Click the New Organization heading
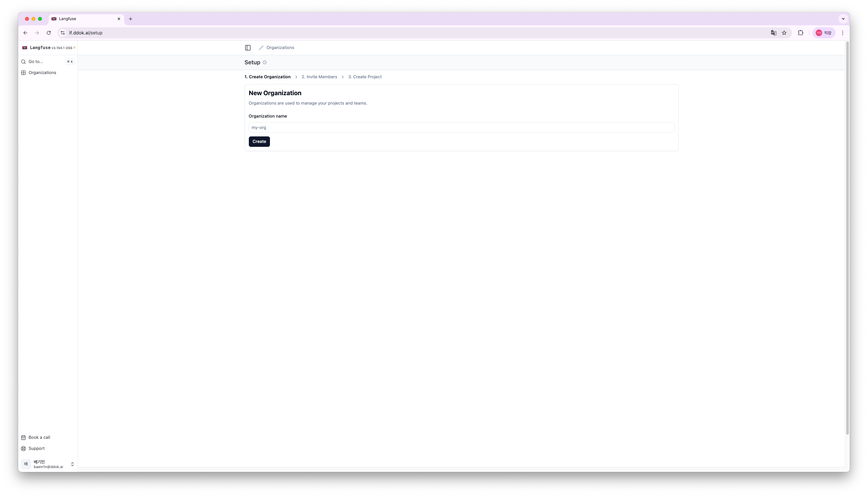This screenshot has width=868, height=496. (275, 93)
